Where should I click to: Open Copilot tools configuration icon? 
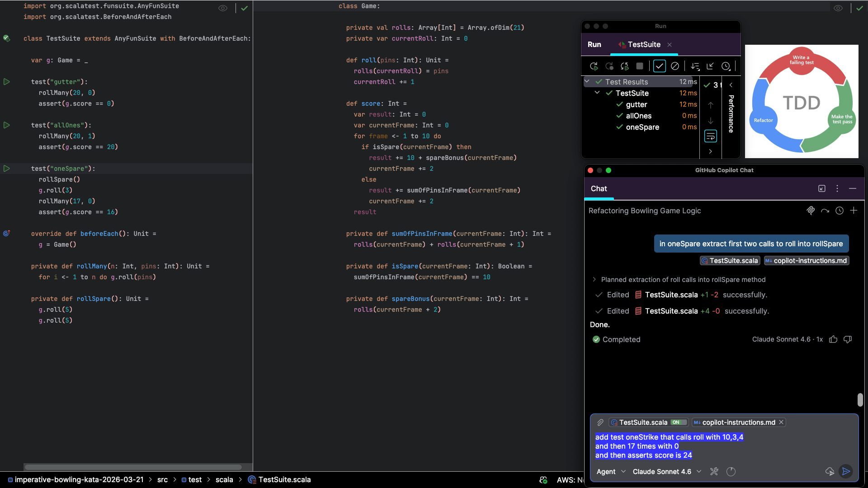(x=714, y=472)
